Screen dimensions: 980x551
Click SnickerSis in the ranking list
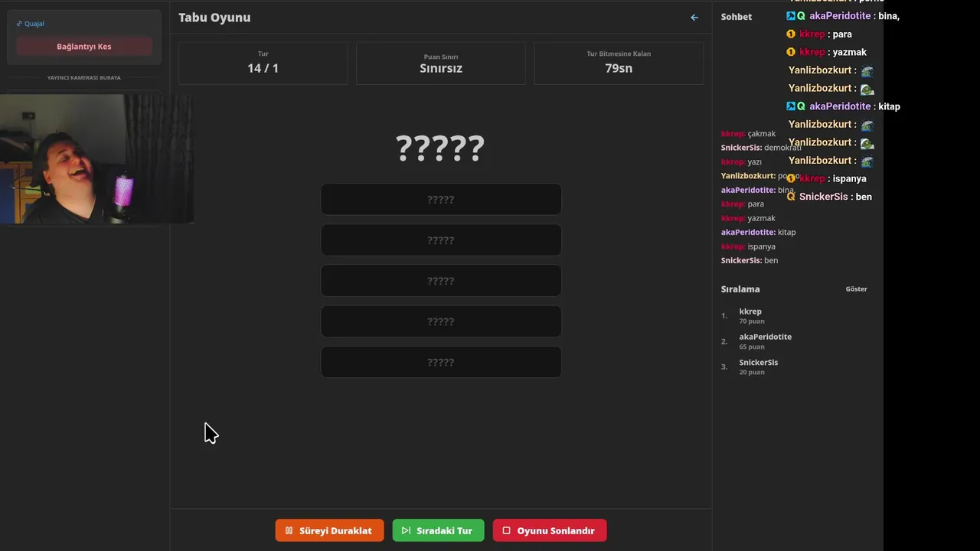click(x=759, y=363)
